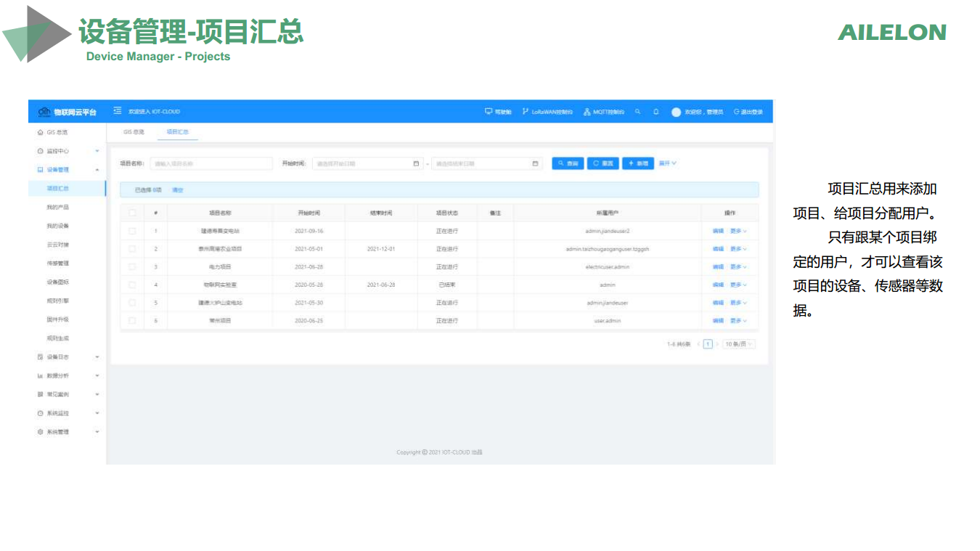
Task: Click 编辑 for the admin,jiandeuser2 row
Action: coord(718,231)
